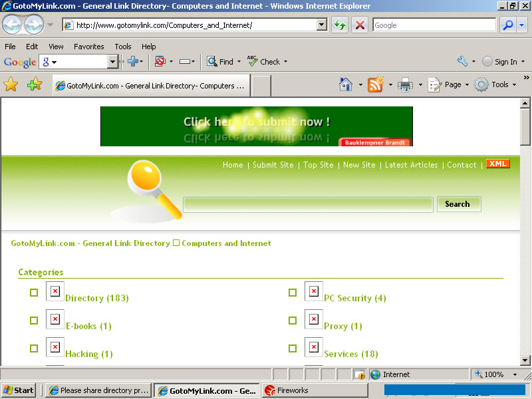This screenshot has width=532, height=399.
Task: Open the zoom level 100% dropdown
Action: (x=515, y=374)
